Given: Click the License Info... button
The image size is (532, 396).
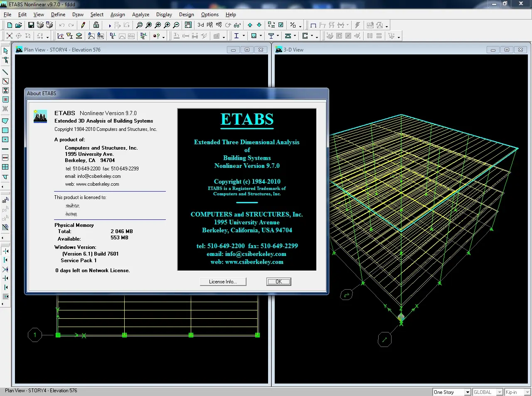Looking at the screenshot, I should coord(223,282).
